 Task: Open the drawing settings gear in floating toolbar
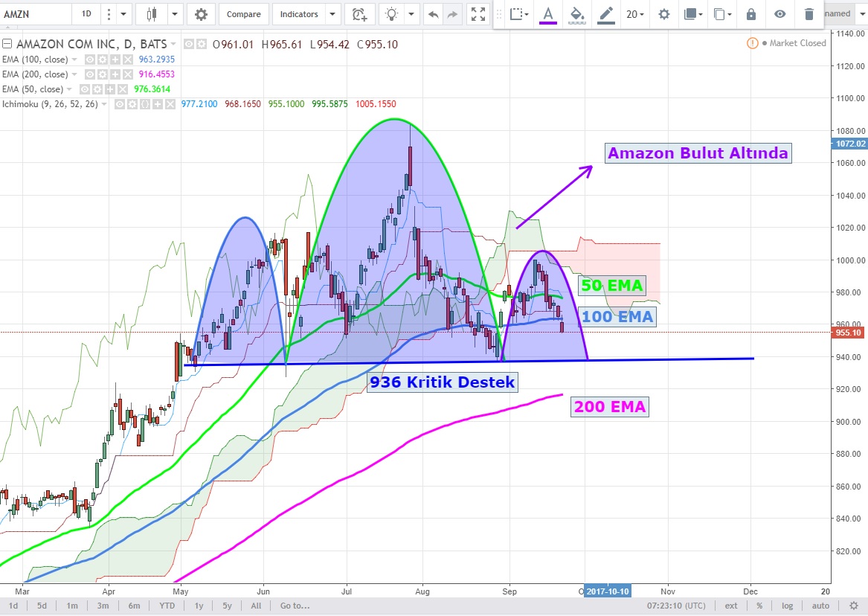point(663,14)
